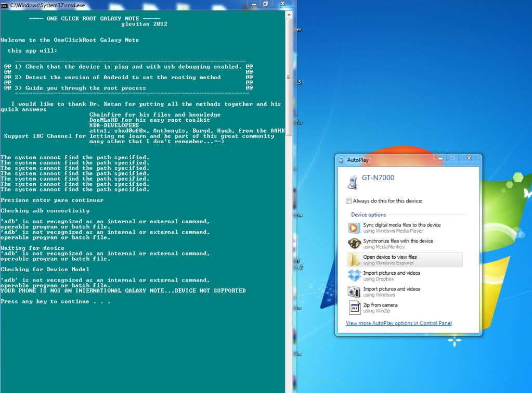Minimize the AutoPlay dialog
Viewport: 532px width, 393px height.
pos(439,158)
